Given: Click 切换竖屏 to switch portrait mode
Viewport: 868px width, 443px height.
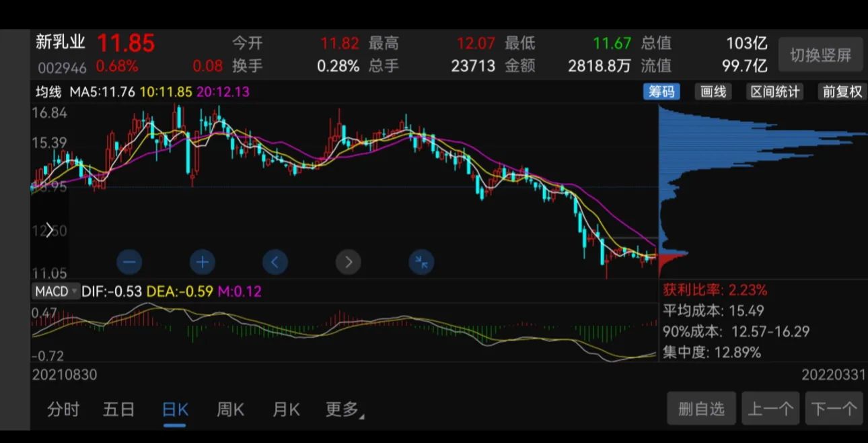Looking at the screenshot, I should pos(820,55).
